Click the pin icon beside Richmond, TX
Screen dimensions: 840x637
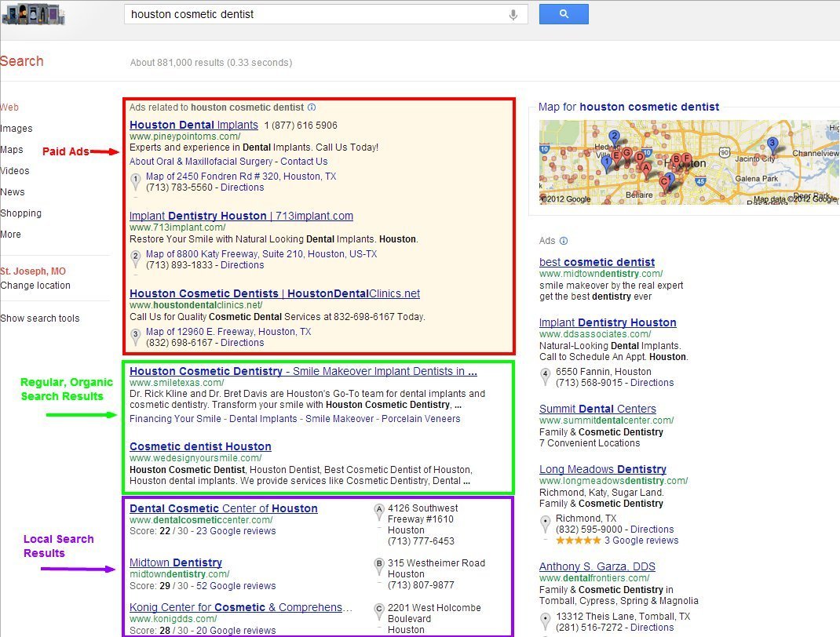(546, 523)
